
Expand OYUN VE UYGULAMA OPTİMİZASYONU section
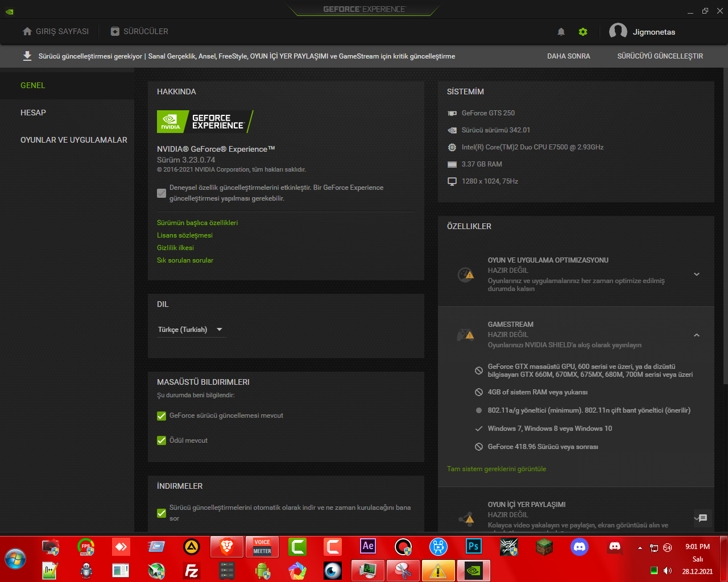coord(697,275)
